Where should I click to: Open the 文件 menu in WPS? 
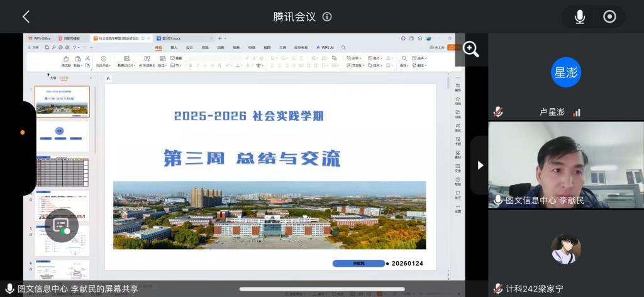[x=35, y=47]
